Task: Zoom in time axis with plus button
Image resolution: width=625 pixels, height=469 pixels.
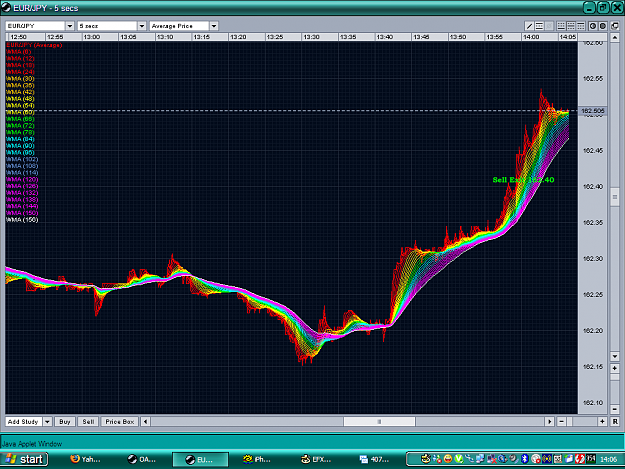Action: (x=602, y=422)
